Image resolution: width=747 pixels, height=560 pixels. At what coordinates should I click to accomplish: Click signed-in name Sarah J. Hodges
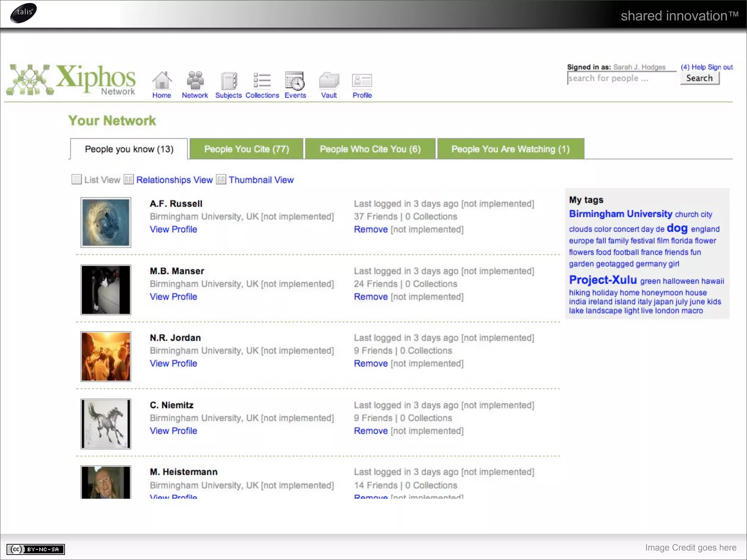coord(639,67)
